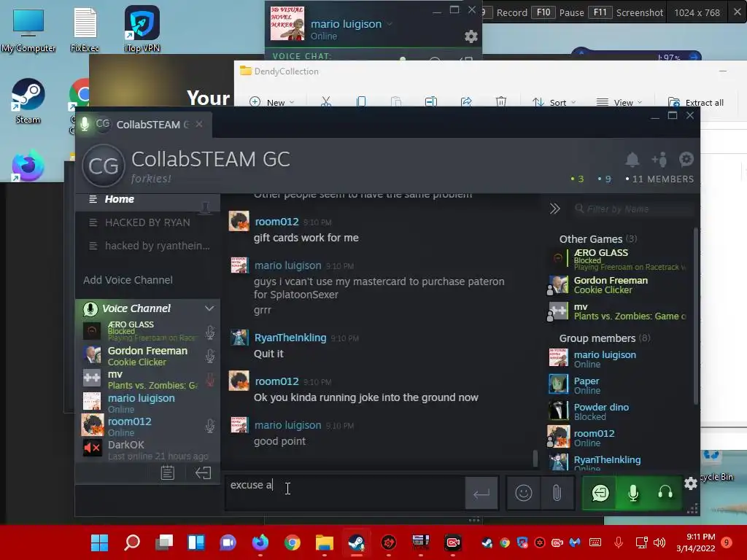Viewport: 747px width, 560px height.
Task: Click the chat message input box
Action: point(345,493)
